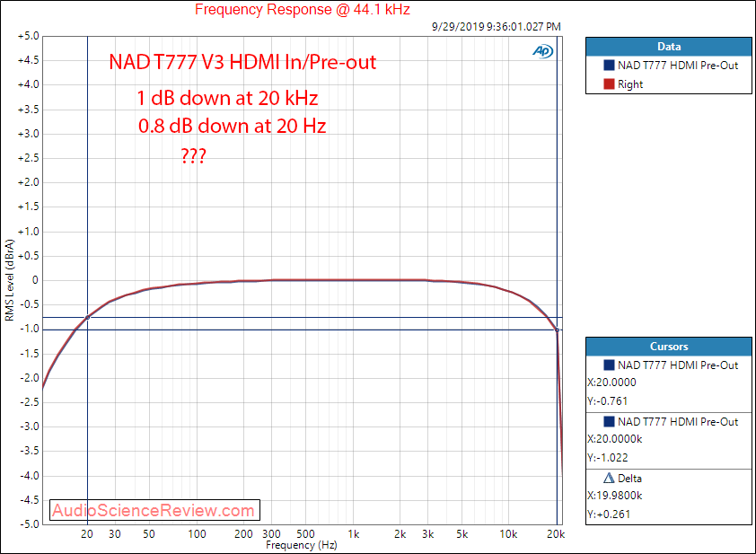Select the blue NAD T777 swatch in Data legend

pos(609,65)
